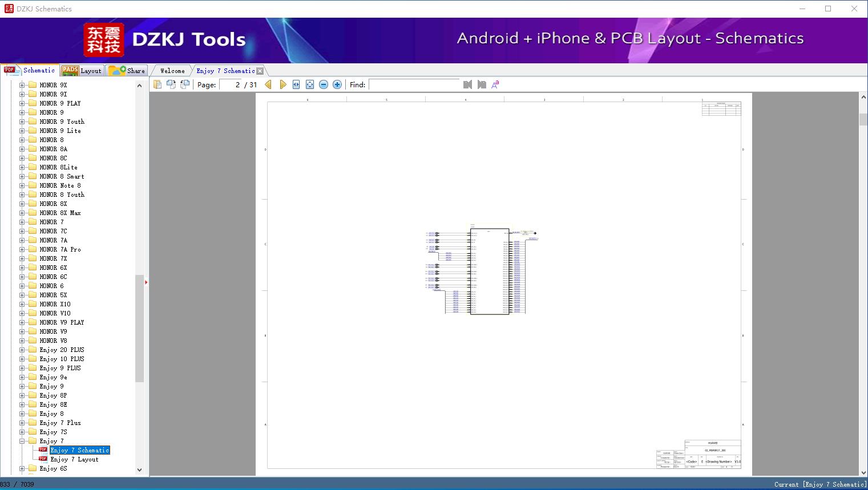This screenshot has width=868, height=490.
Task: Click the HUAWEI title block on the schematic
Action: point(713,443)
